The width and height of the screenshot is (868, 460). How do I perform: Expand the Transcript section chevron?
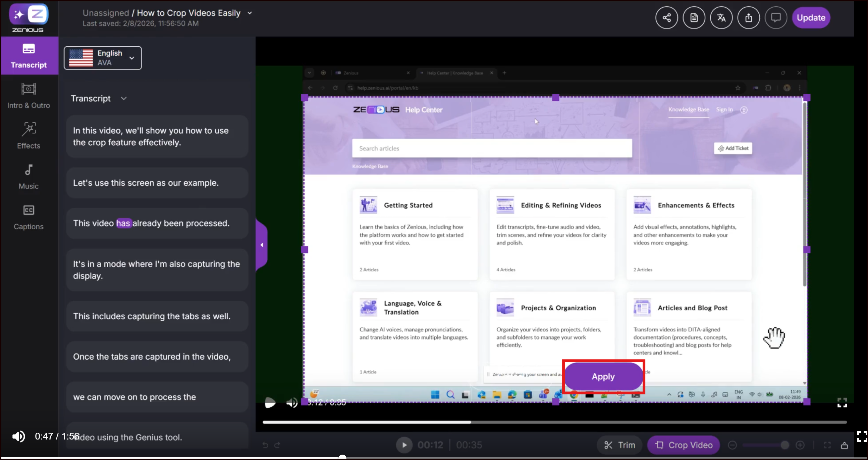(x=124, y=98)
